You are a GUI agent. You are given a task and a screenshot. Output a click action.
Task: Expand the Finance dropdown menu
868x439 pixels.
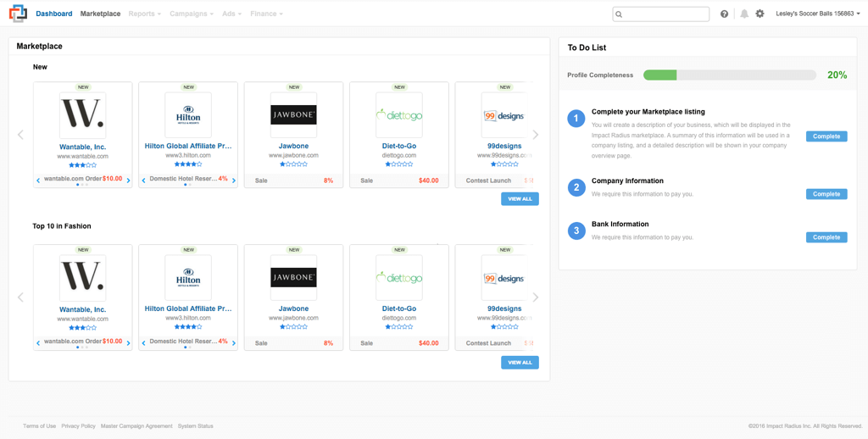coord(266,14)
